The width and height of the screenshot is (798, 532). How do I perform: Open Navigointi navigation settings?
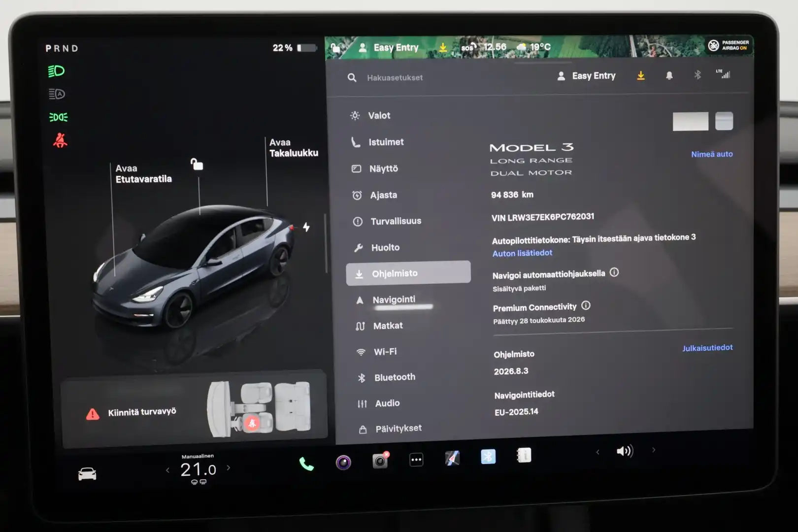pos(386,299)
